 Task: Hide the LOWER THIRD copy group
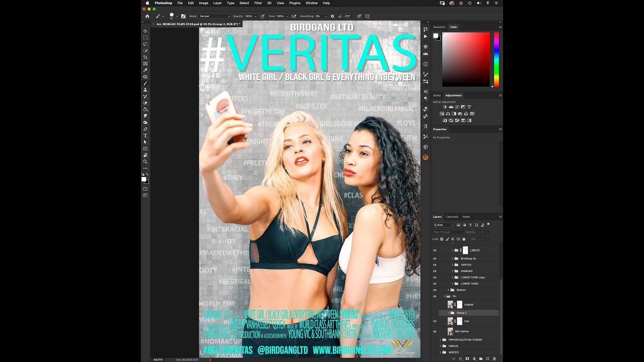point(435,277)
